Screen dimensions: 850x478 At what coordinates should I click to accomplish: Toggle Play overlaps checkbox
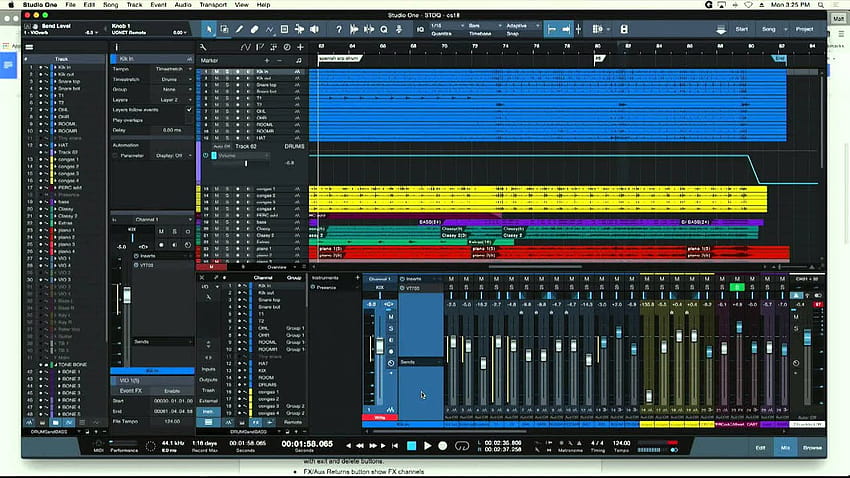coord(189,120)
